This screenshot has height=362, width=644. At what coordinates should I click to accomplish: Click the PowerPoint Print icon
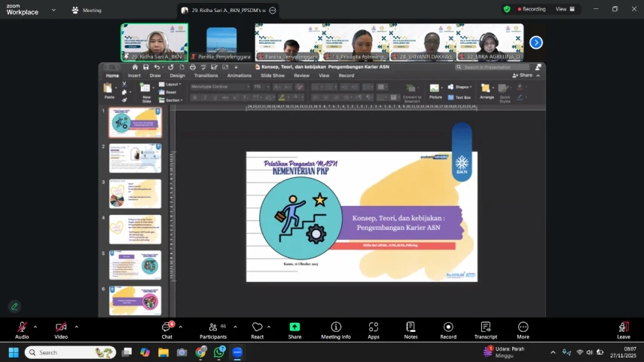pyautogui.click(x=193, y=67)
